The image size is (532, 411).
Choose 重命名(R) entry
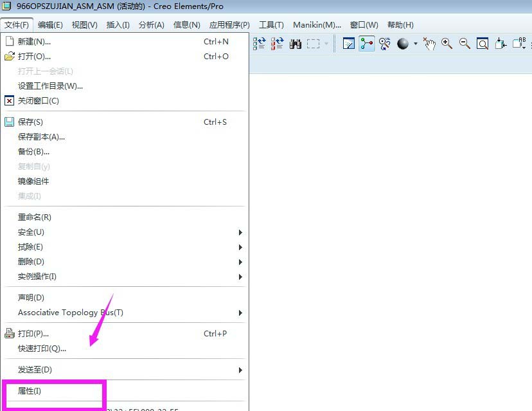click(x=125, y=217)
